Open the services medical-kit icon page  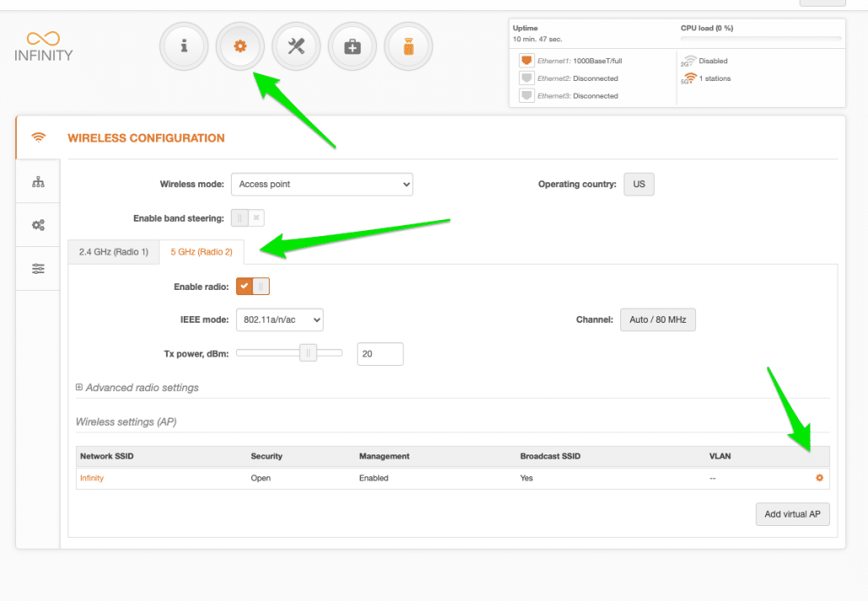pos(352,46)
